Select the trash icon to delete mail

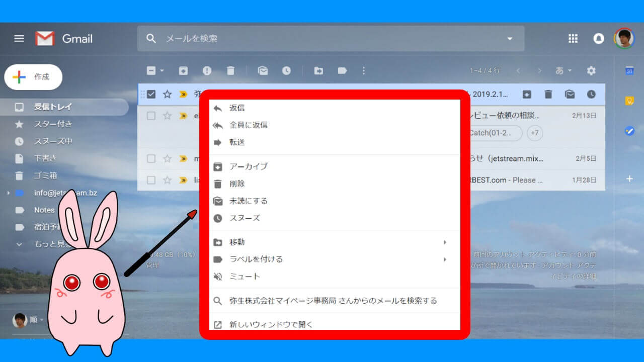click(231, 70)
